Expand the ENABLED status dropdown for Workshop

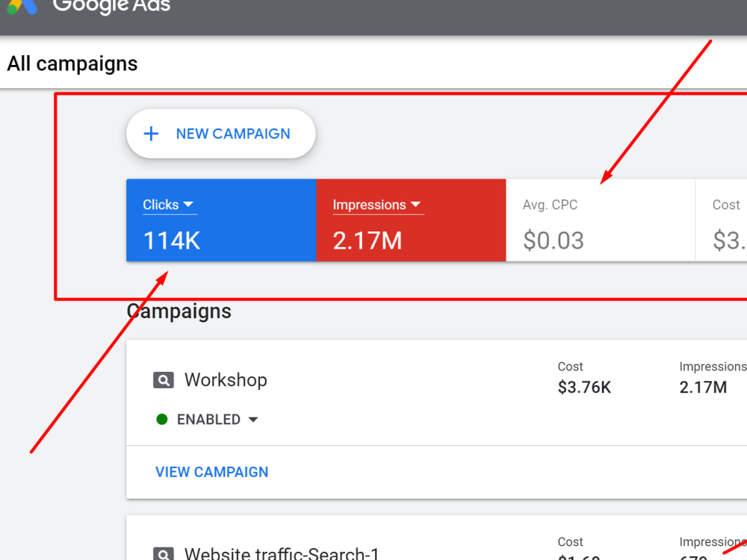click(217, 420)
